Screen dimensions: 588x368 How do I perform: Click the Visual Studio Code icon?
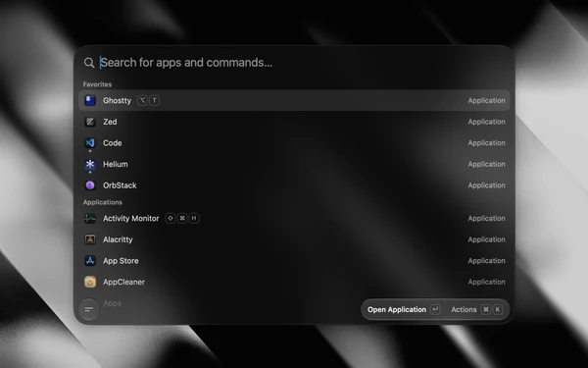(x=90, y=142)
